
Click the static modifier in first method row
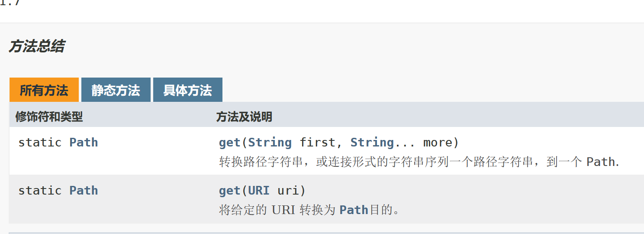click(x=40, y=143)
